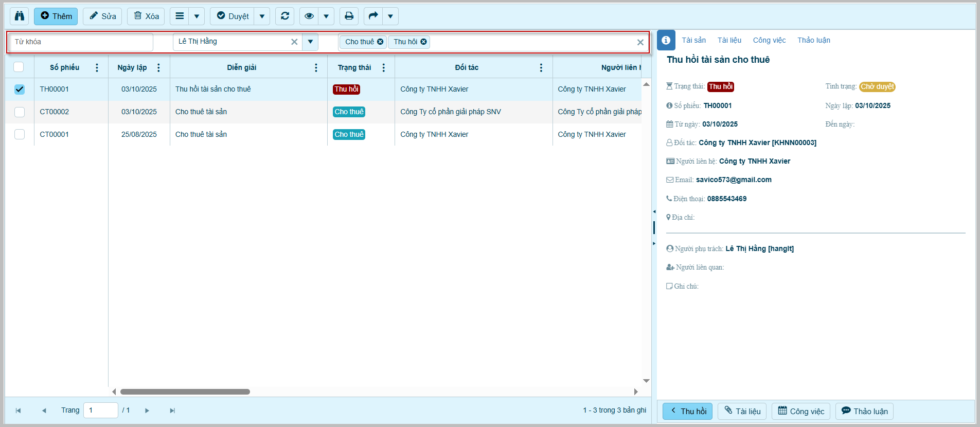
Task: Click the print icon button
Action: pos(349,16)
